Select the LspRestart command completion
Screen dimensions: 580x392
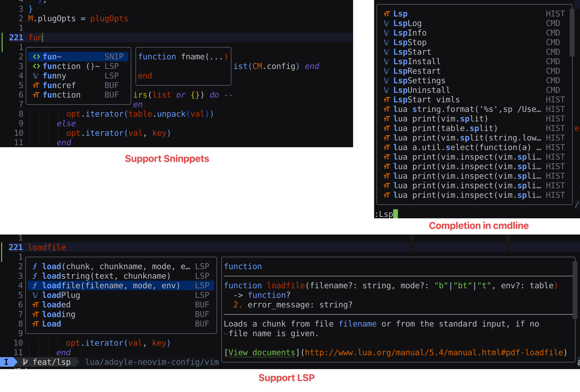tap(417, 71)
